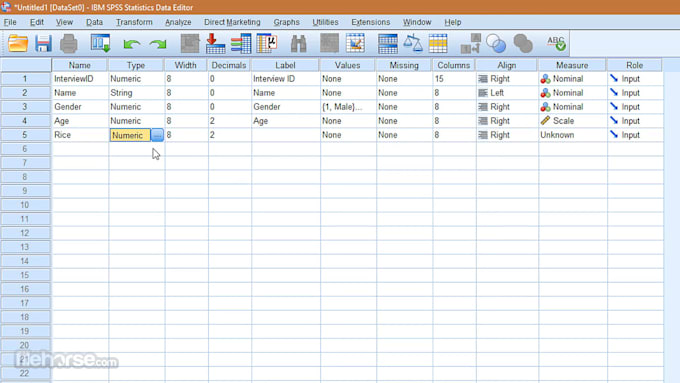Screen dimensions: 680x383
Task: Open variable type dialog for Rice
Action: [157, 135]
